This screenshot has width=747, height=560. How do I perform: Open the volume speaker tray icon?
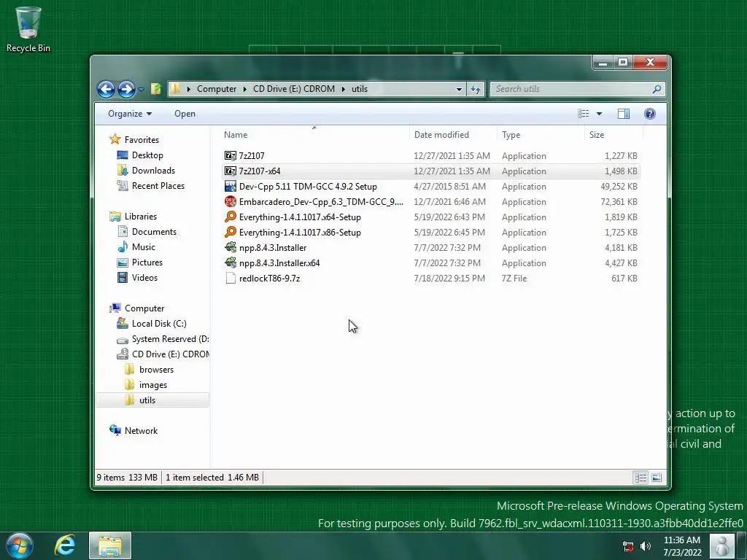point(646,546)
